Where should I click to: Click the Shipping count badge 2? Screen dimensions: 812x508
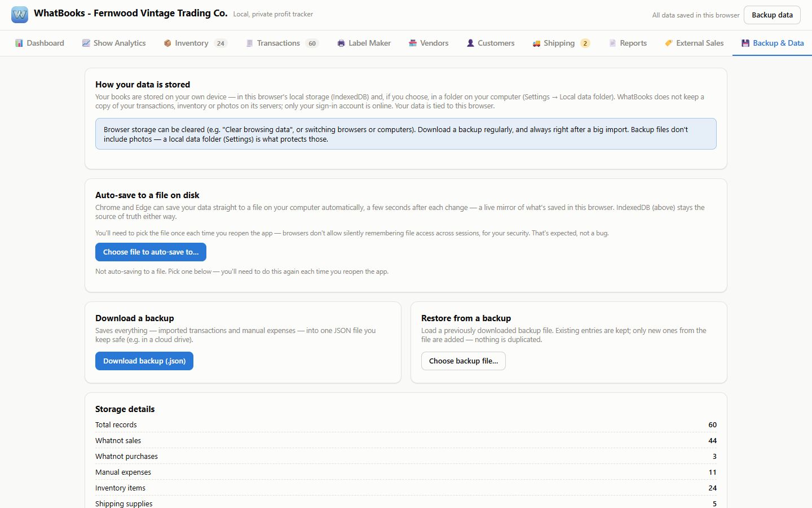(x=585, y=43)
